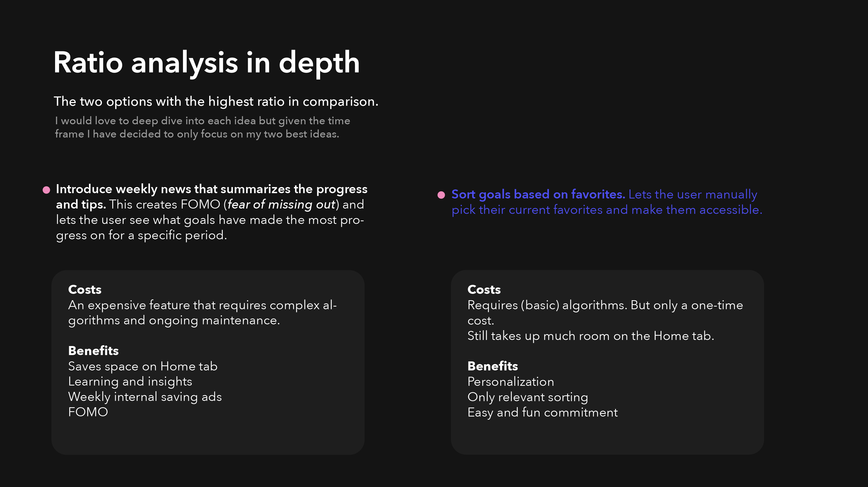Viewport: 868px width, 487px height.
Task: Click 'Weekly internal saving ads' line
Action: (x=145, y=397)
